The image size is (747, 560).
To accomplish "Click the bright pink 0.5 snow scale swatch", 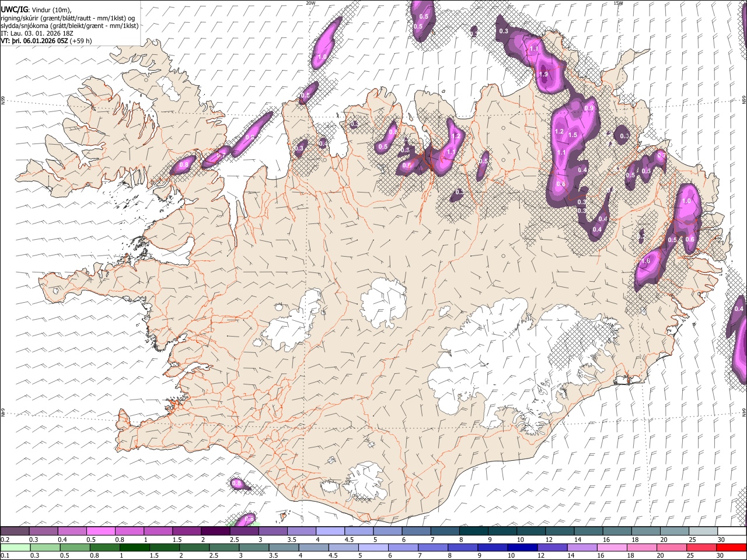I will click(x=100, y=531).
